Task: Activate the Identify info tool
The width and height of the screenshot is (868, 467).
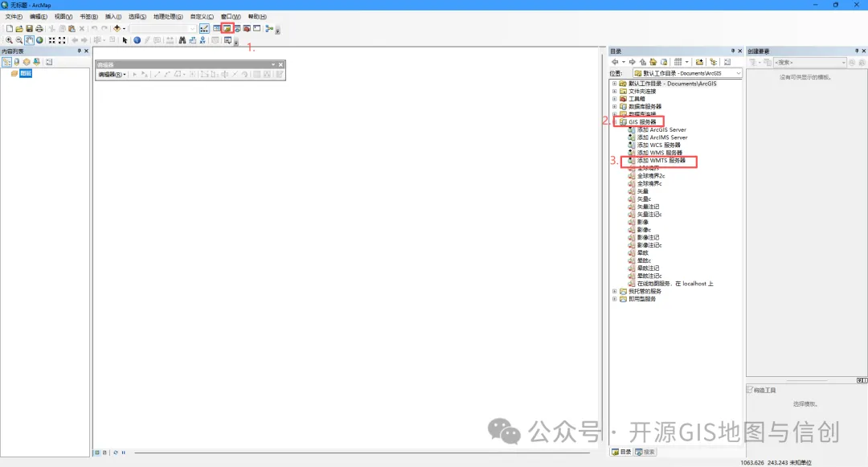Action: 137,40
